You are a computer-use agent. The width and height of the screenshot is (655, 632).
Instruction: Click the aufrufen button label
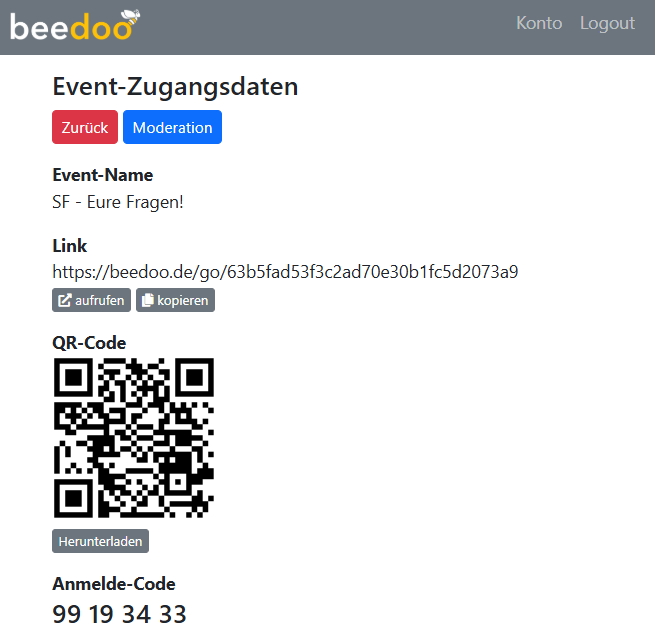pyautogui.click(x=99, y=300)
